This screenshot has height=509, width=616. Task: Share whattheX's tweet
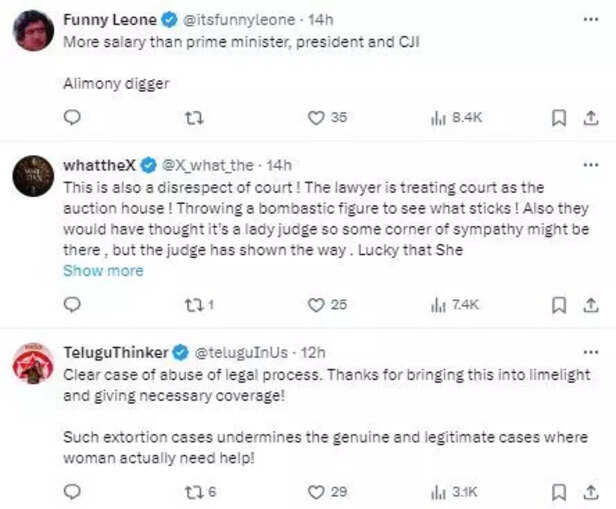point(590,304)
